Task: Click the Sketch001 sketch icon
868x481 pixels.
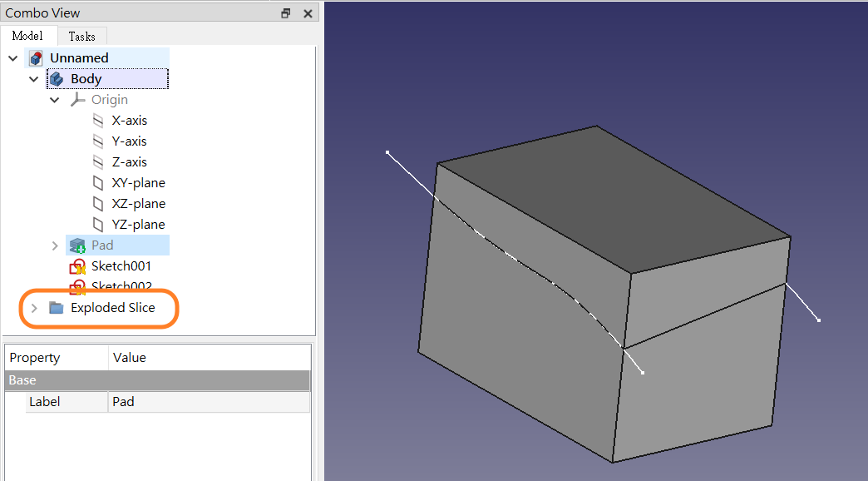Action: pyautogui.click(x=77, y=266)
